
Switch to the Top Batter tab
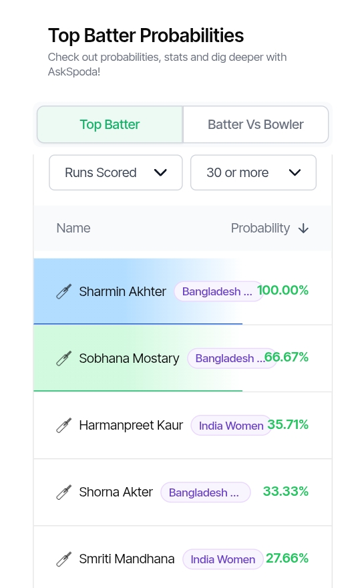click(x=110, y=124)
